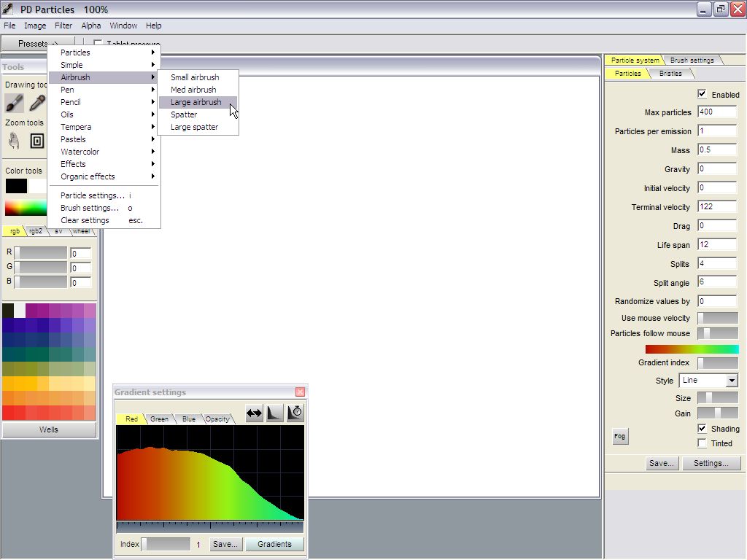This screenshot has width=747, height=560.
Task: Open Gradients button in gradient panel
Action: pos(274,544)
